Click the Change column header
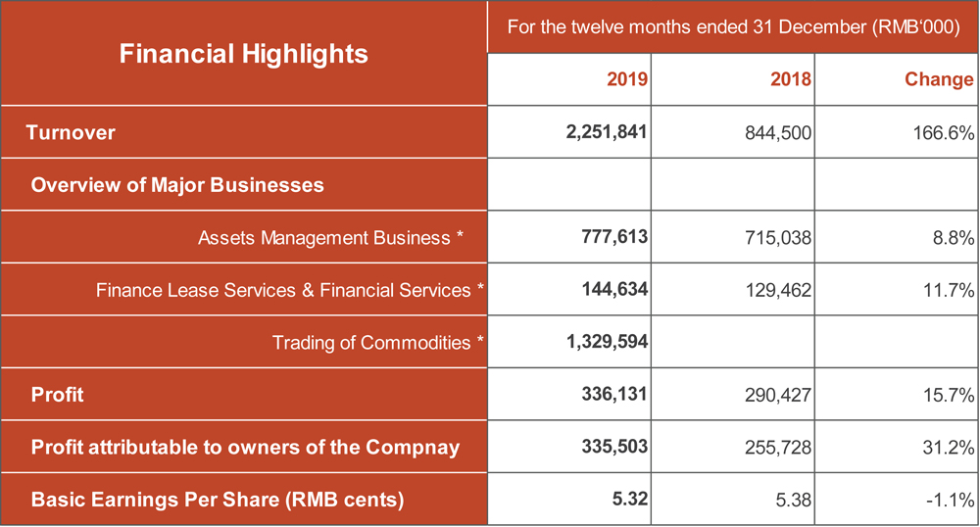The width and height of the screenshot is (980, 527). (938, 79)
